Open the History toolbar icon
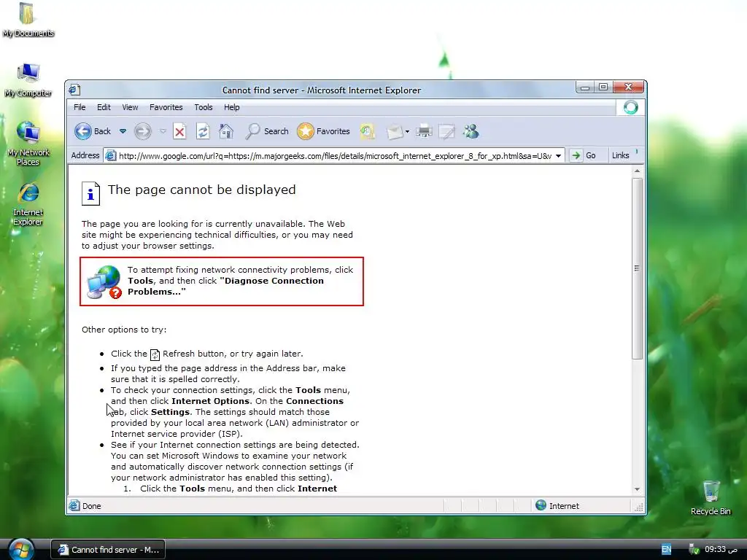Screen dimensions: 747x560 368,131
